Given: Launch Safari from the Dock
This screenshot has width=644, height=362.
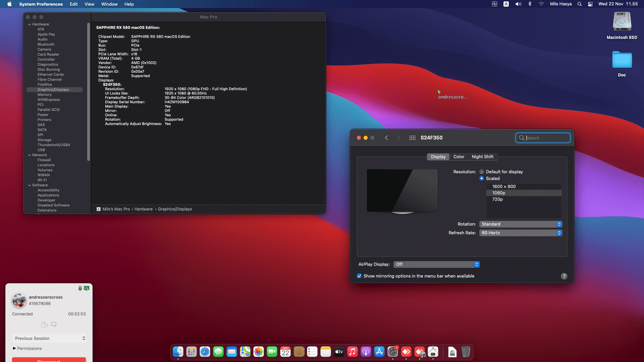Looking at the screenshot, I should 205,352.
